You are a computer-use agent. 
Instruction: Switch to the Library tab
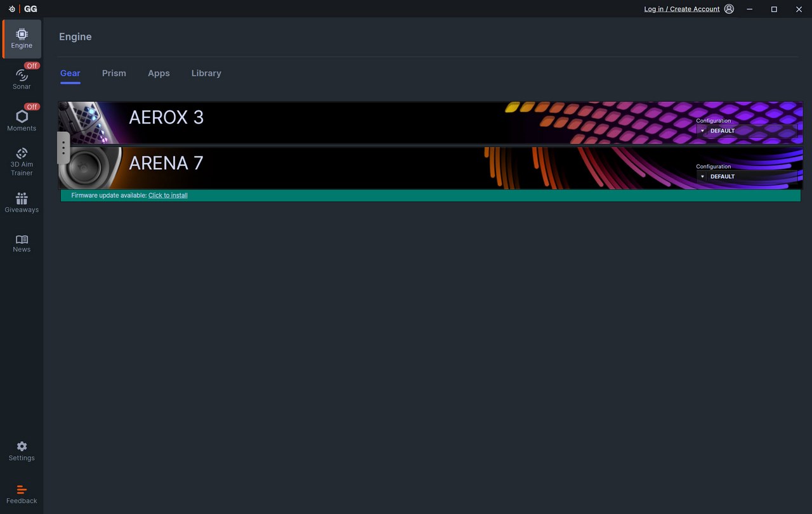point(206,74)
